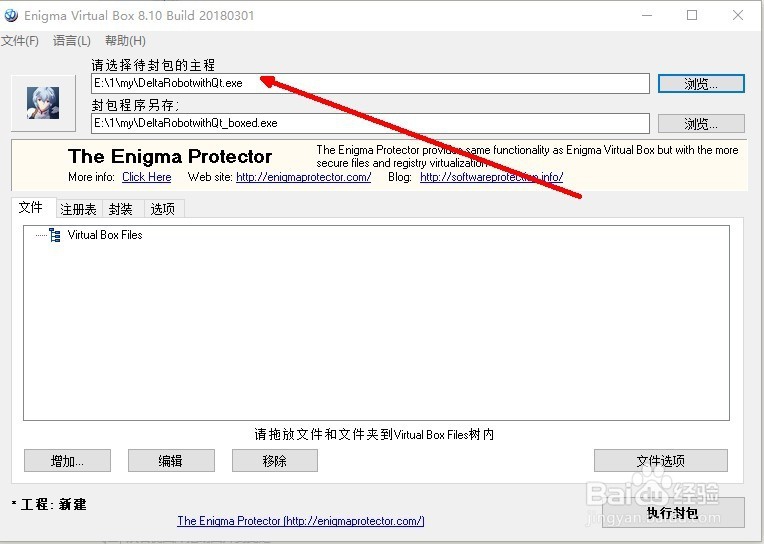The width and height of the screenshot is (764, 544).
Task: Switch to the 封装 tab
Action: point(121,209)
